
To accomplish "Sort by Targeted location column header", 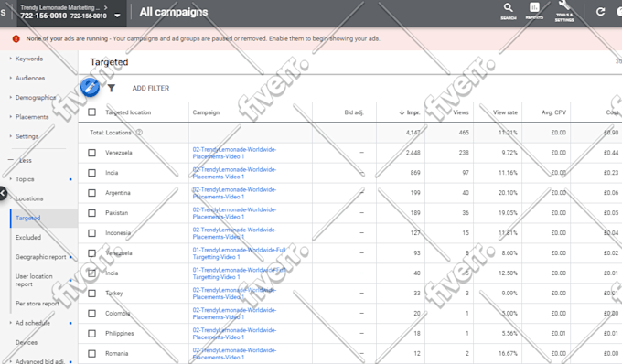I will (x=128, y=112).
